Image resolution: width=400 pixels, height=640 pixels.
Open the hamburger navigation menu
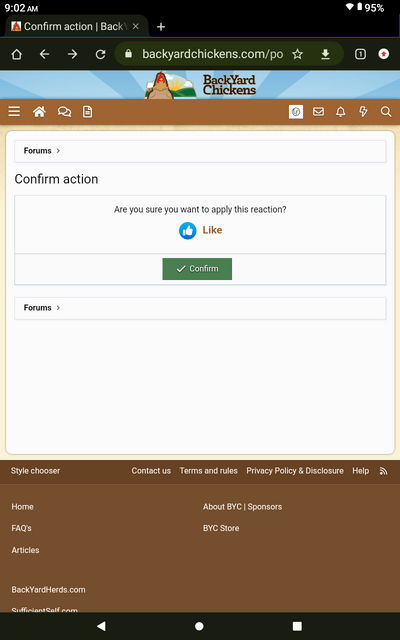click(x=14, y=111)
